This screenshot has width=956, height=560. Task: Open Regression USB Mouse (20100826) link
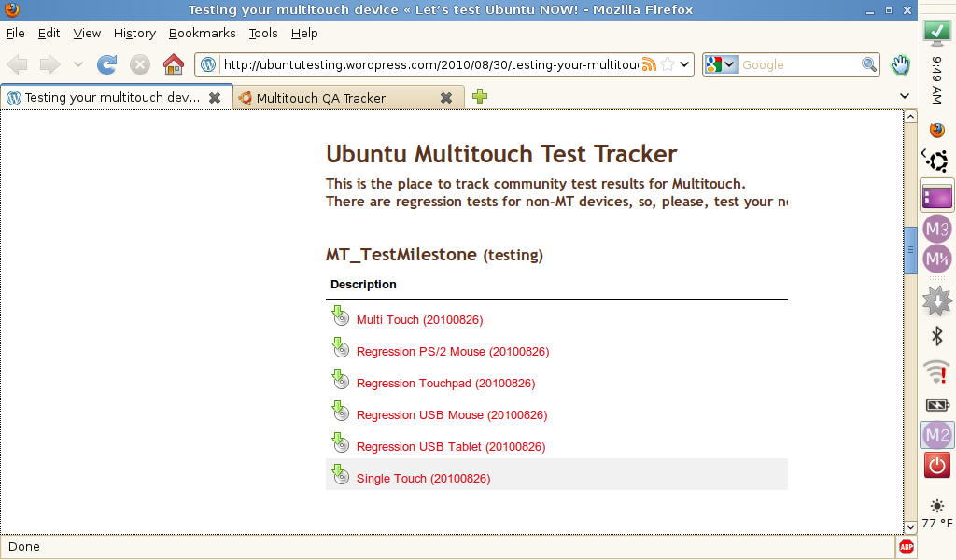(452, 415)
